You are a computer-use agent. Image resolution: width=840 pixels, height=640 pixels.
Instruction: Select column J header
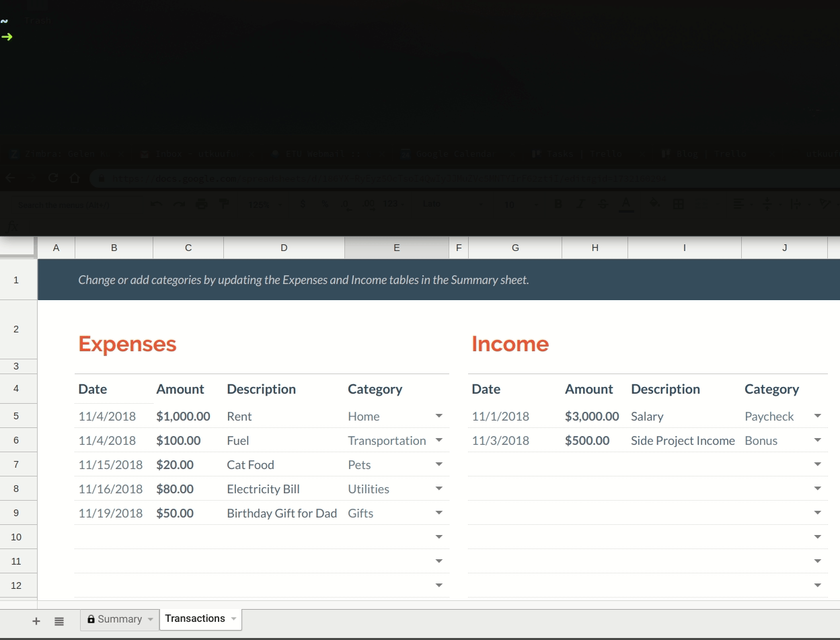(x=784, y=248)
